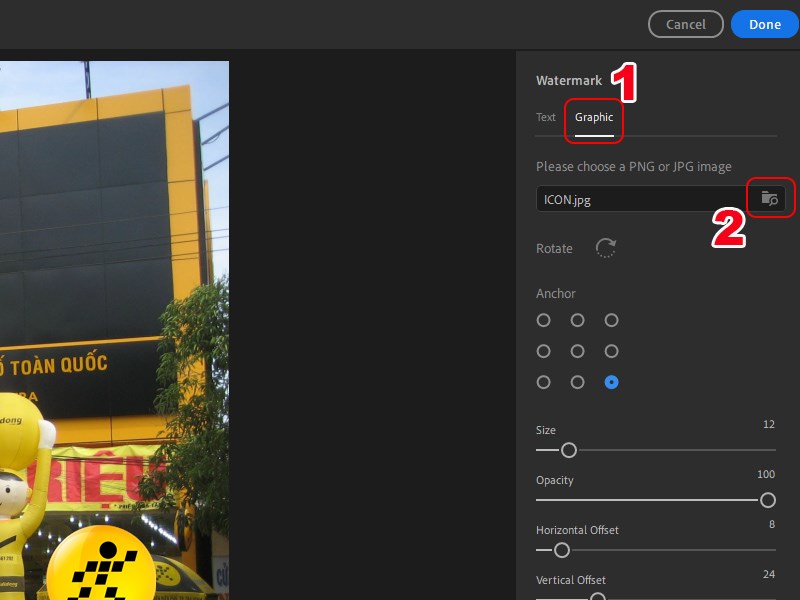Click the Rotate watermark icon
Image resolution: width=800 pixels, height=600 pixels.
606,248
